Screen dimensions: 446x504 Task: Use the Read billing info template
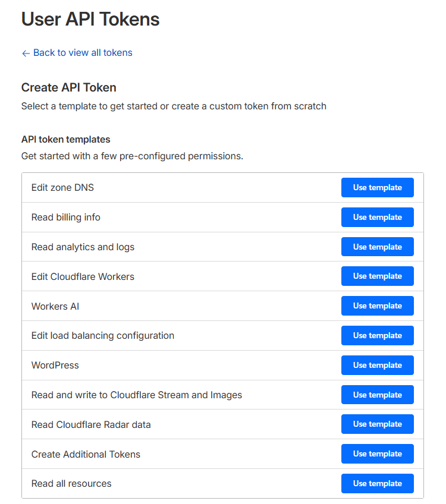pyautogui.click(x=377, y=218)
